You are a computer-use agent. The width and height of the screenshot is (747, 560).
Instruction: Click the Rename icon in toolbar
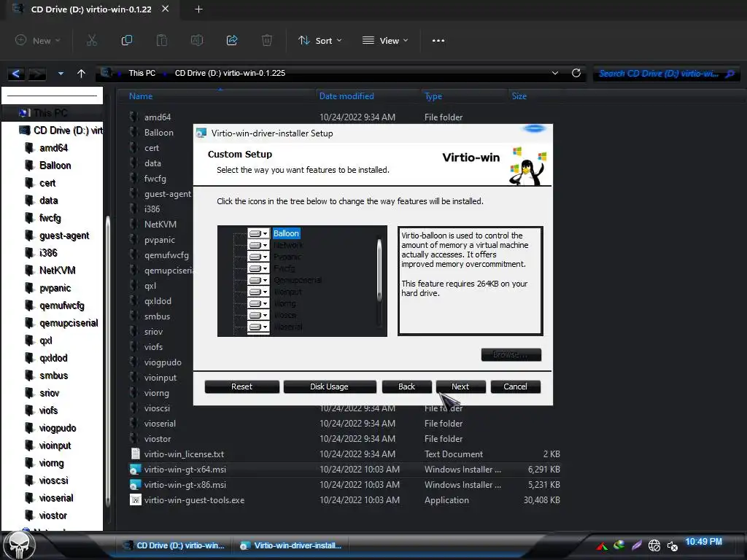click(197, 41)
